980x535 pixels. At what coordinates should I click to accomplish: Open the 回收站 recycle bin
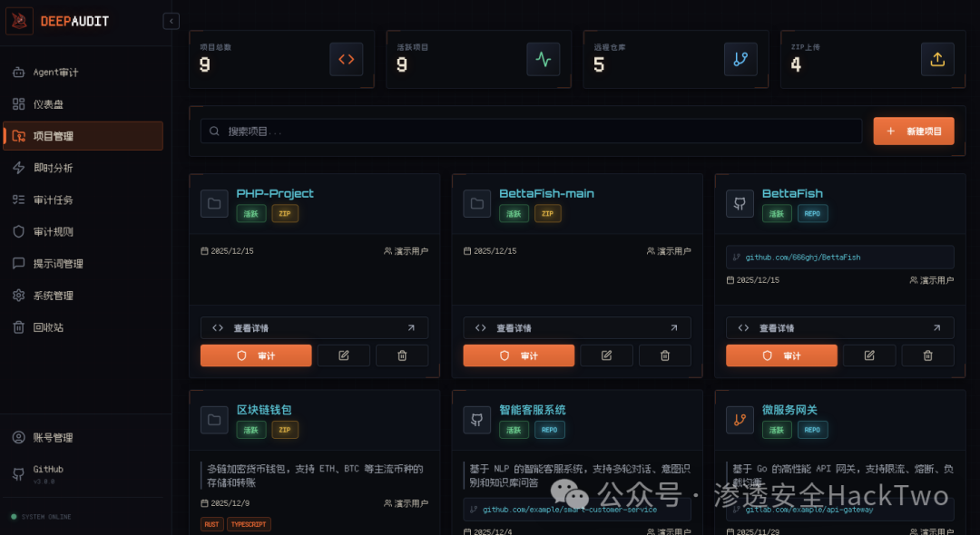point(53,326)
